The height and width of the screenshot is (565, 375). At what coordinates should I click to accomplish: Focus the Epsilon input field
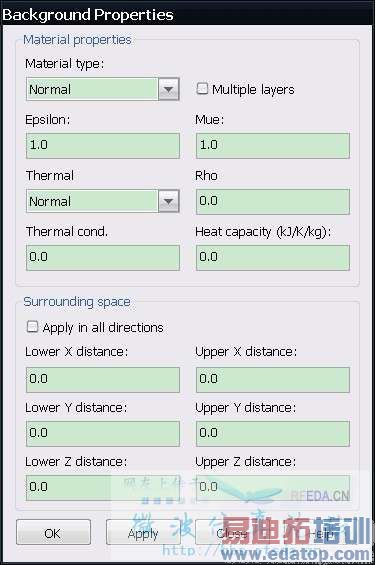(x=103, y=146)
